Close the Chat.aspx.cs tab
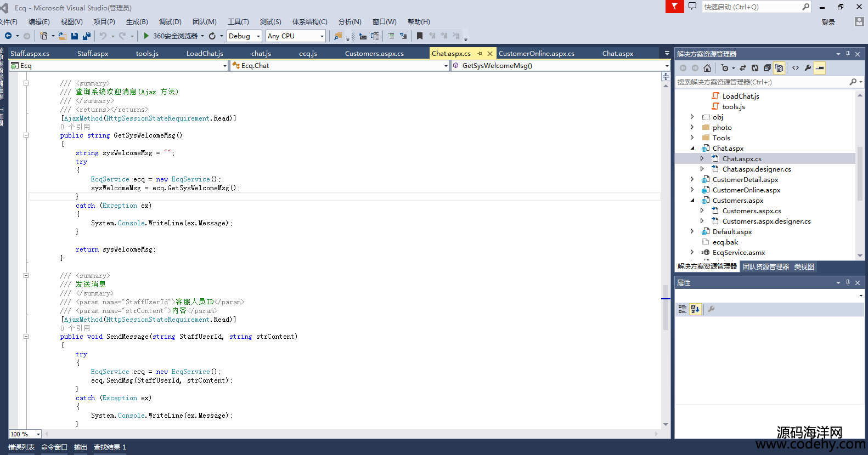The image size is (868, 455). [x=490, y=54]
